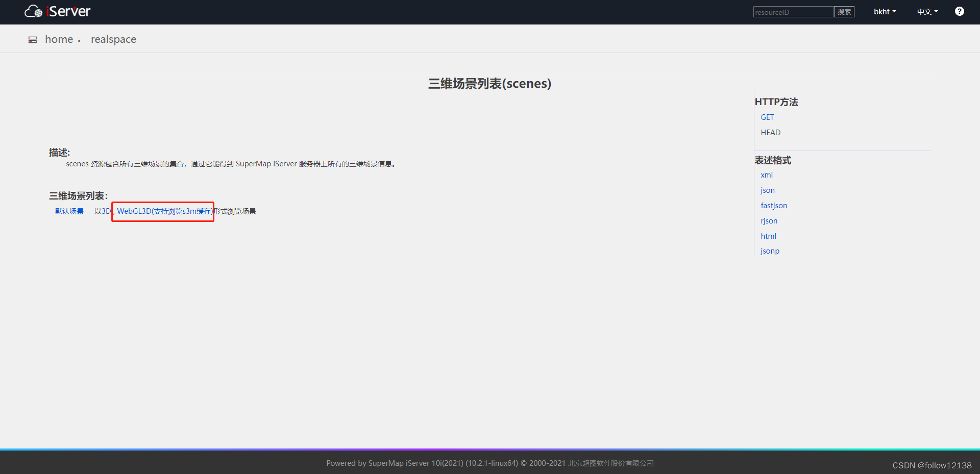Open the bkht user account dropdown

pos(884,11)
